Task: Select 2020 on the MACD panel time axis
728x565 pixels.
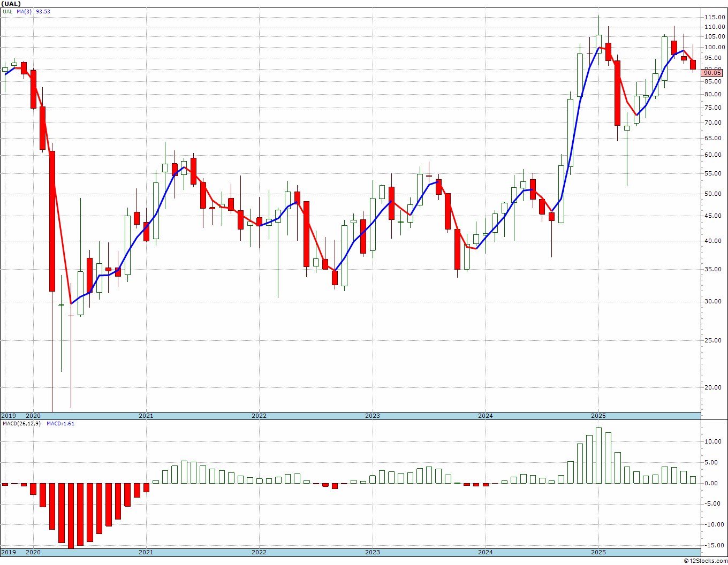Action: (33, 552)
